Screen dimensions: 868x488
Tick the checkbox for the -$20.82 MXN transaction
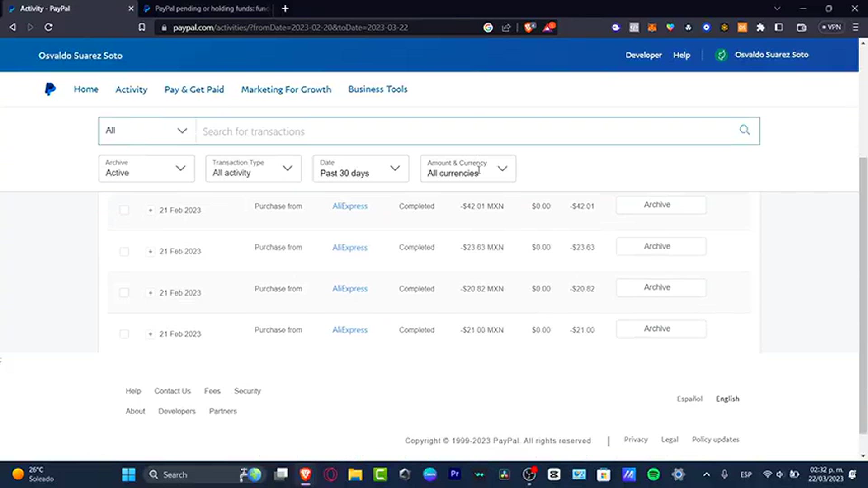(x=124, y=293)
